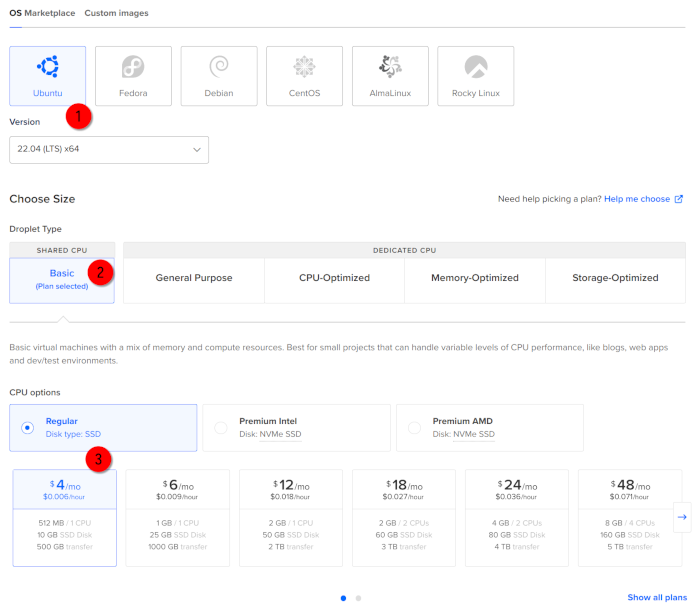Choose the AlmaLinux icon
The height and width of the screenshot is (614, 700).
coord(390,68)
